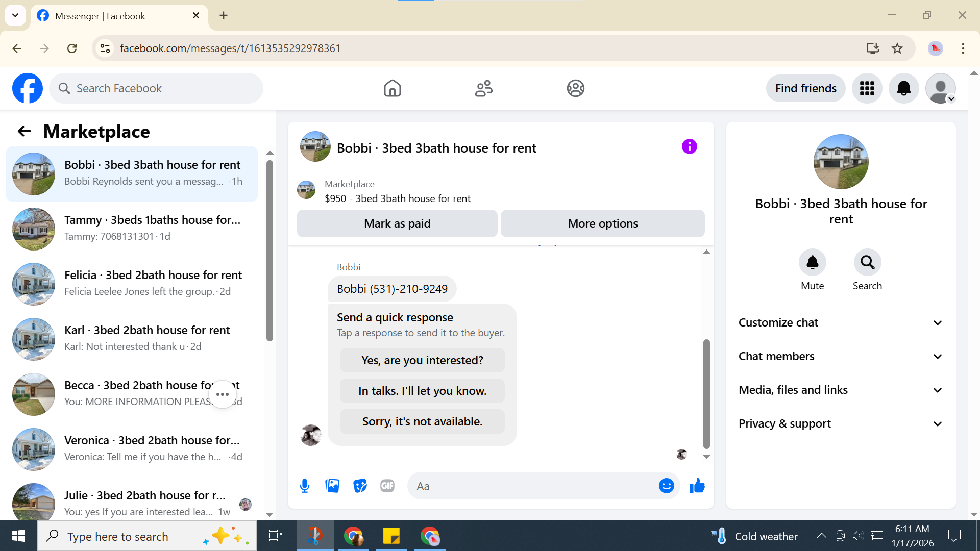The image size is (980, 551).
Task: Open the emoji picker in message box
Action: click(x=666, y=486)
